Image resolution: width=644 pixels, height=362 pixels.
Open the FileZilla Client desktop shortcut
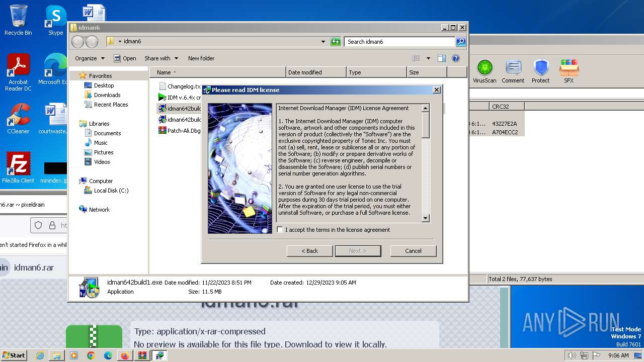(x=18, y=167)
